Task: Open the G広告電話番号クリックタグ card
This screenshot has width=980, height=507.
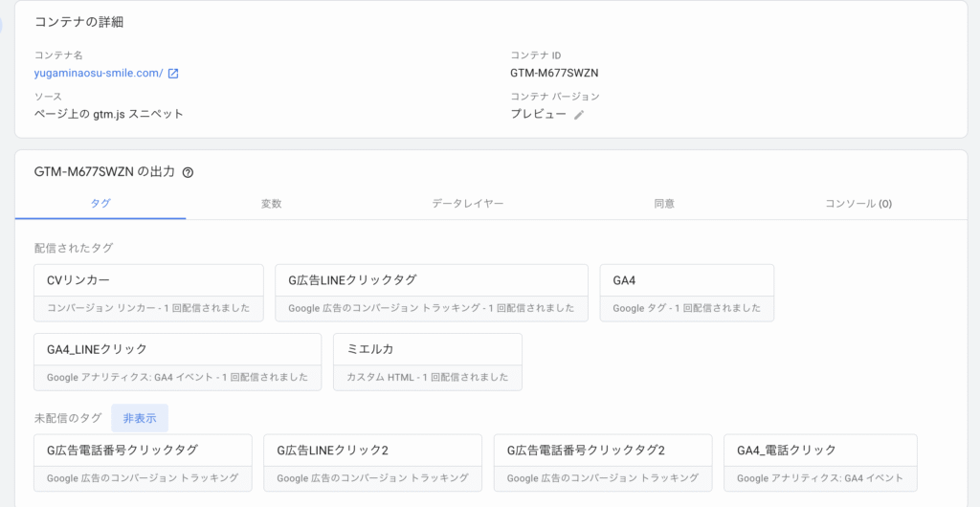Action: (143, 462)
